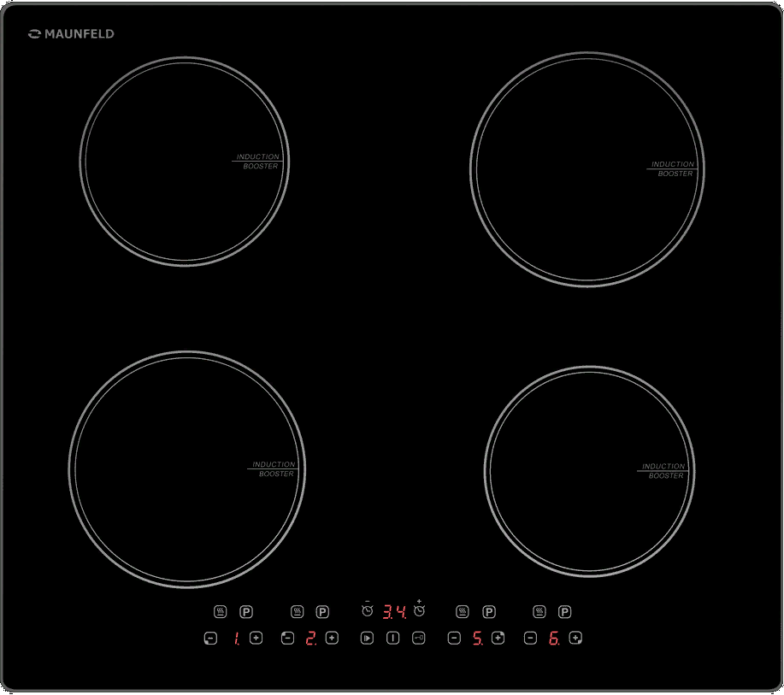Enable booster P for zone 6

click(x=564, y=612)
